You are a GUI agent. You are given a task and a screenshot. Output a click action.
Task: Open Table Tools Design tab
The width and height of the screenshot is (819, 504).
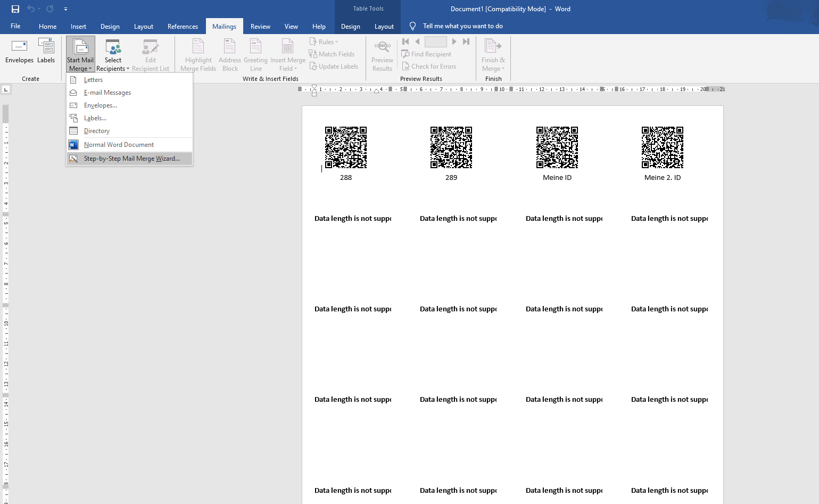point(350,26)
